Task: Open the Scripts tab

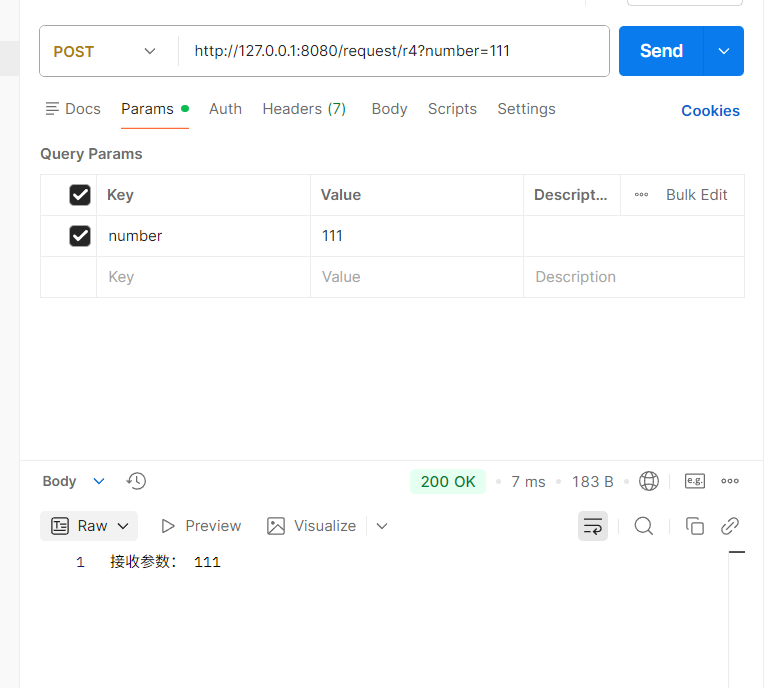Action: (452, 109)
